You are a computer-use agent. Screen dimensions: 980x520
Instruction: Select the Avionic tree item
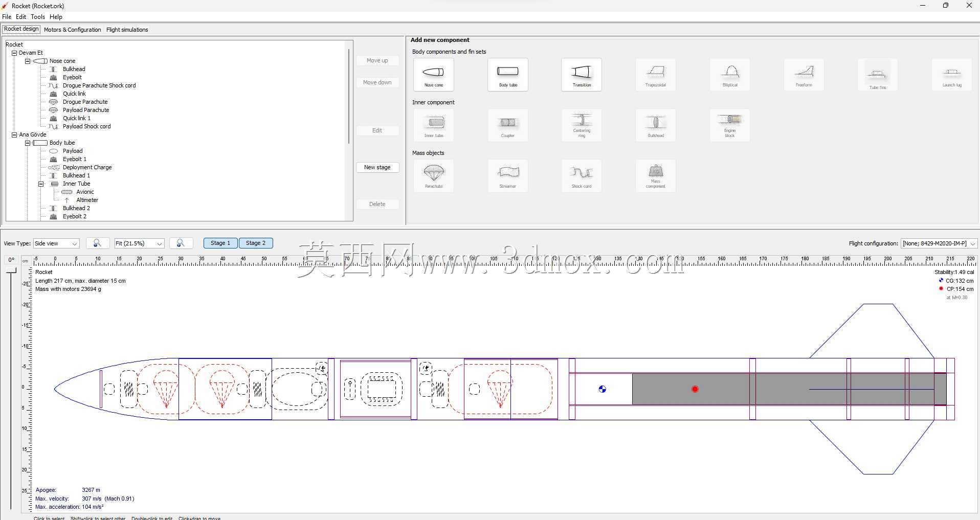pyautogui.click(x=85, y=192)
